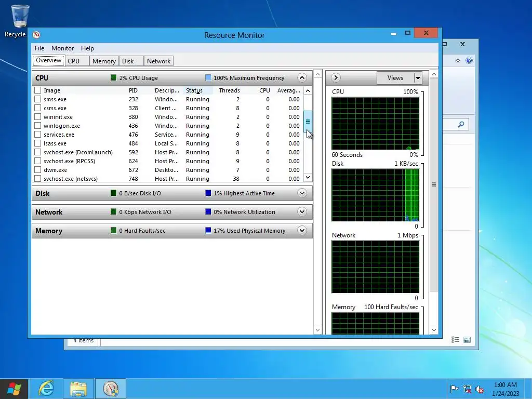
Task: Open the Start menu
Action: 14,389
